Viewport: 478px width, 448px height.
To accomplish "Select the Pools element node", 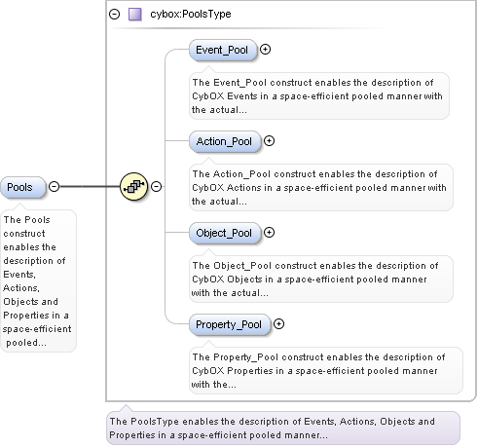I will [22, 187].
